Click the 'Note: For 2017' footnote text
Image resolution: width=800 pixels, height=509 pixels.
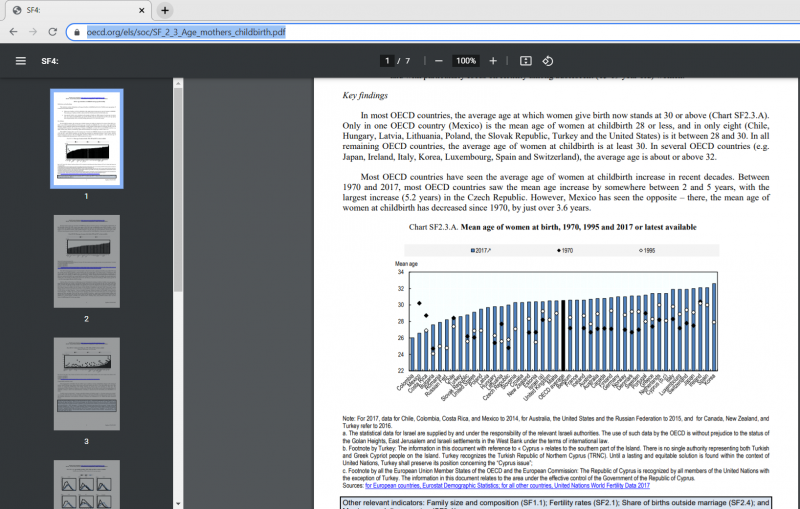[556, 422]
